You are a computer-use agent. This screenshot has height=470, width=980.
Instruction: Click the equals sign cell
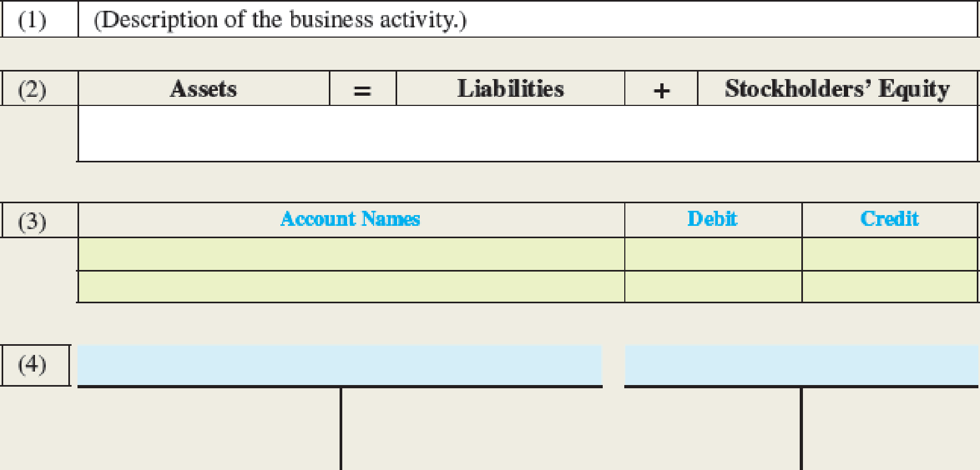pos(363,88)
